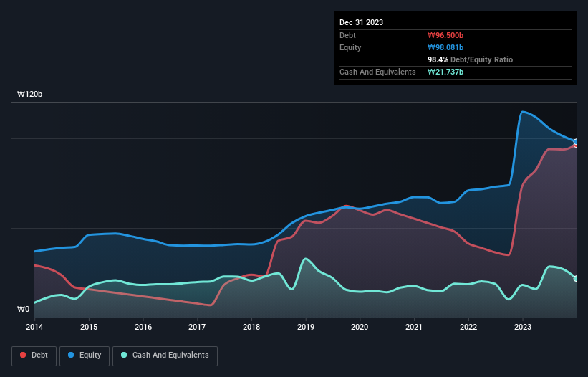Click the 2018 x-axis label
This screenshot has height=377, width=588.
tap(251, 327)
